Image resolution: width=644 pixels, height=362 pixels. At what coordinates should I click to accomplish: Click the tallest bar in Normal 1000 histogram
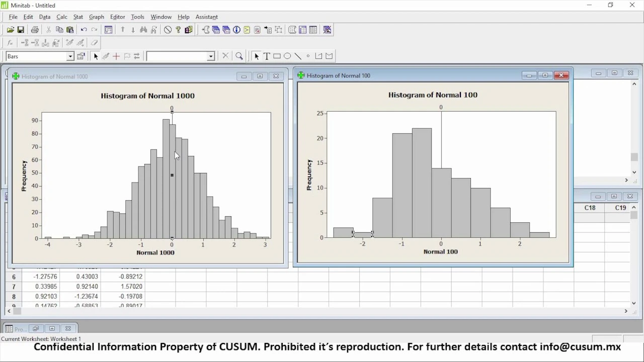tap(166, 178)
